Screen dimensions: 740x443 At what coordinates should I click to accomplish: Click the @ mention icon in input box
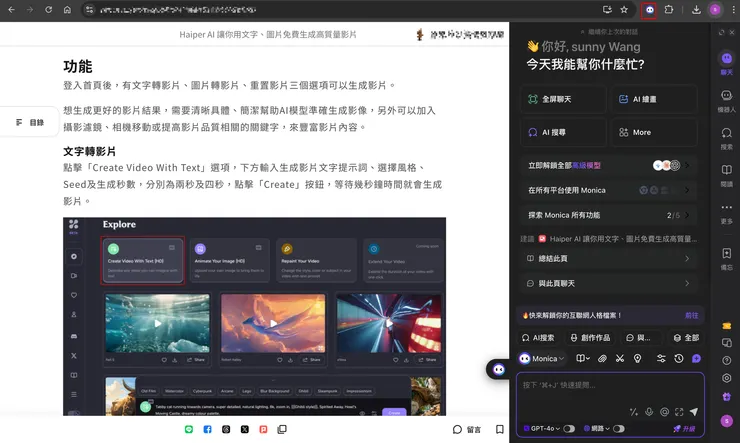(x=664, y=412)
